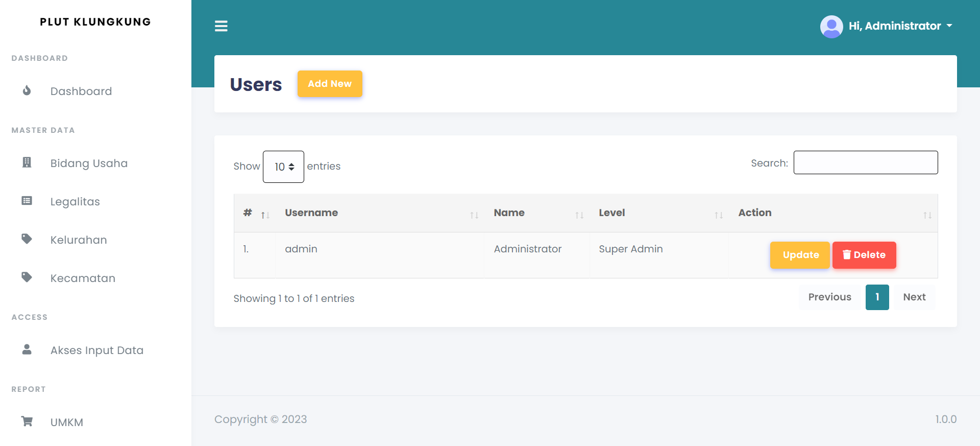
Task: Click the administrator avatar icon
Action: pyautogui.click(x=831, y=27)
